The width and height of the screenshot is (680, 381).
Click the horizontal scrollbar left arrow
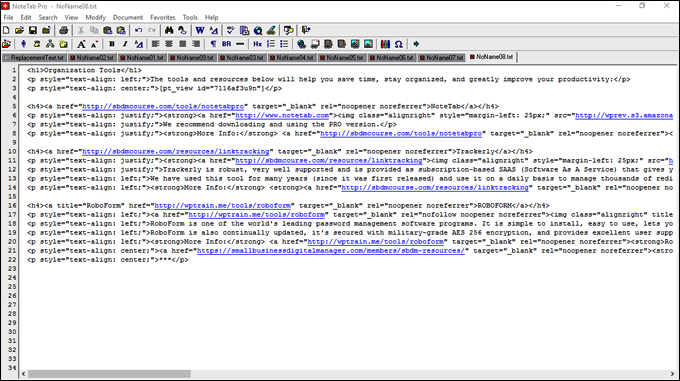coord(23,374)
